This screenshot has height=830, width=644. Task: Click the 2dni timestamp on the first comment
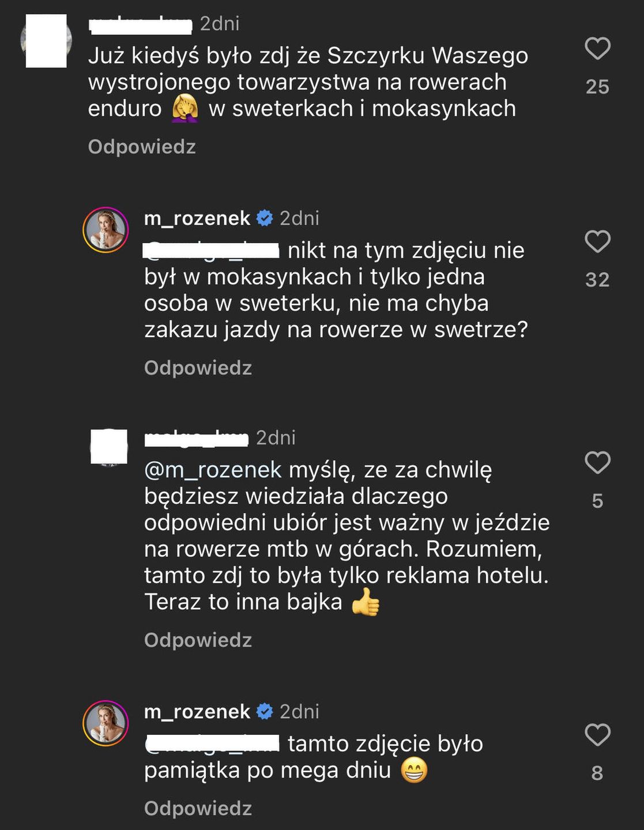(221, 24)
